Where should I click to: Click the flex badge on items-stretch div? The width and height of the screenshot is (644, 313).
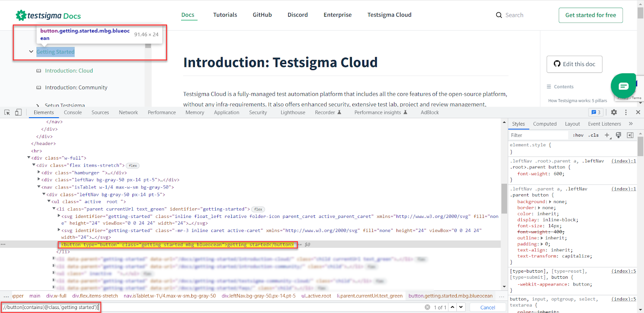pos(133,166)
